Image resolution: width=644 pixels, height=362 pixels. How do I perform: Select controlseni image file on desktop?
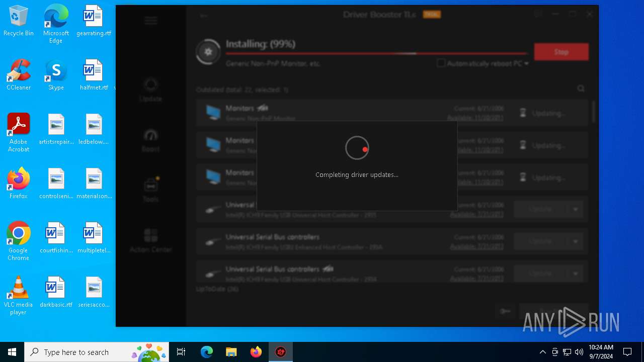click(56, 184)
